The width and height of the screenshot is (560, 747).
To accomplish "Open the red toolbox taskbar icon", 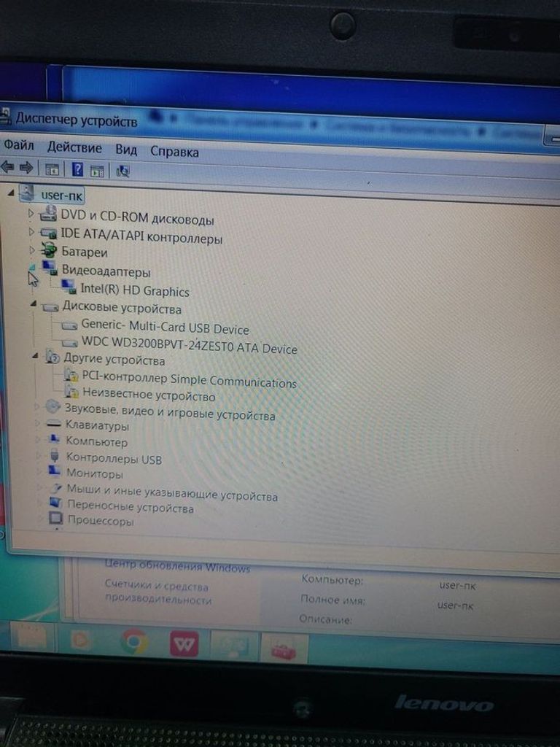I will point(284,649).
